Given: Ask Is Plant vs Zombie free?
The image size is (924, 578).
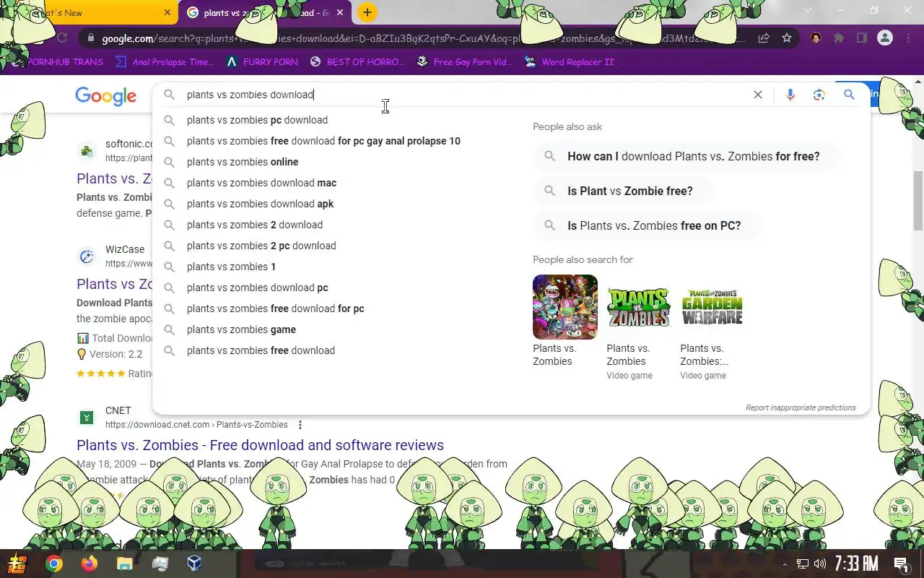Looking at the screenshot, I should click(623, 191).
